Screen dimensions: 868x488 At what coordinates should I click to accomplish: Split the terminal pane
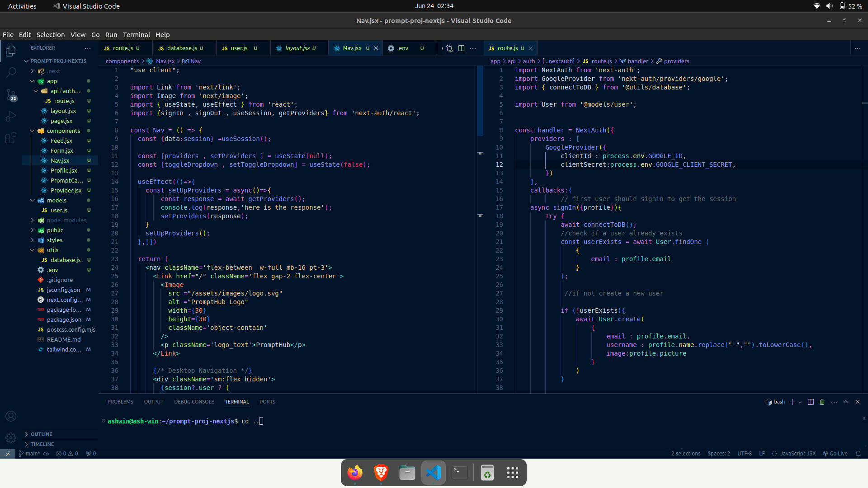click(x=811, y=402)
